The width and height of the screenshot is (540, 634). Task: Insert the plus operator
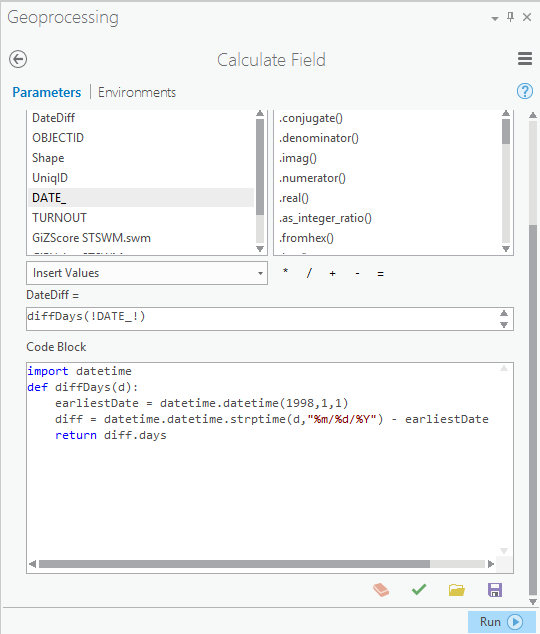pos(332,274)
